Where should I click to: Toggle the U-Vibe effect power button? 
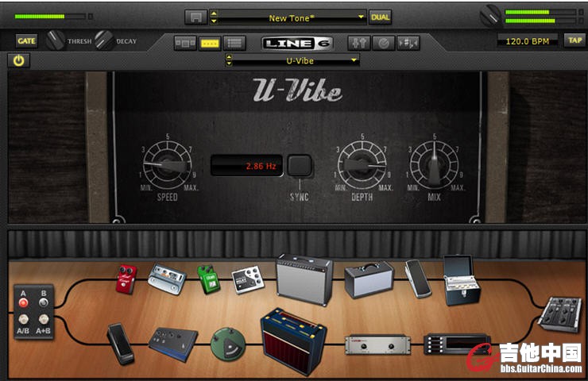click(x=17, y=60)
